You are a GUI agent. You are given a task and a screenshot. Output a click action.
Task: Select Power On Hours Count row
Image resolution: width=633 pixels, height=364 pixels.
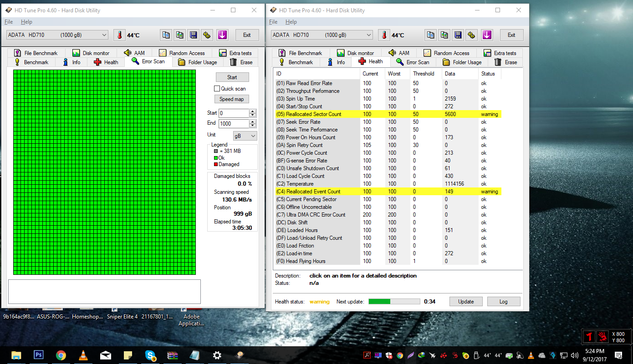point(388,137)
